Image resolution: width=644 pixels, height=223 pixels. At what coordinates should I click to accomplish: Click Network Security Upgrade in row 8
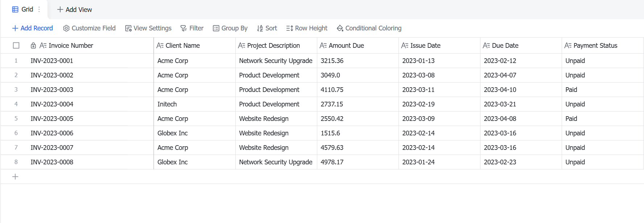coord(276,162)
